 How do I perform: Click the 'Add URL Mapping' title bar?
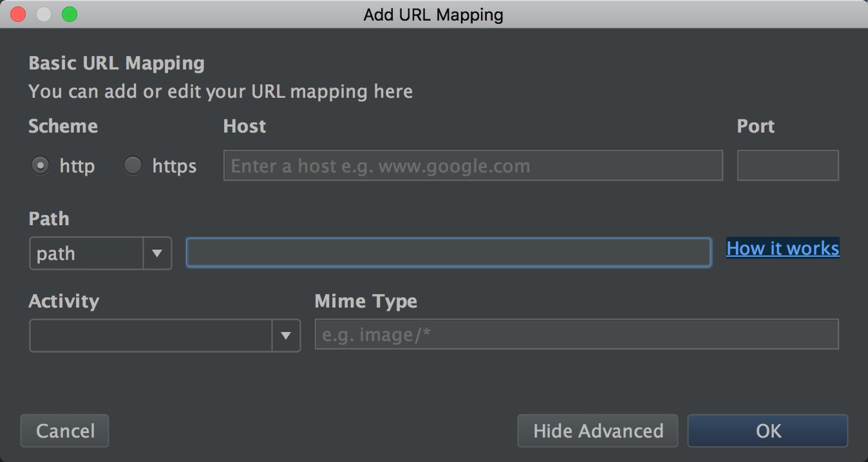tap(433, 14)
